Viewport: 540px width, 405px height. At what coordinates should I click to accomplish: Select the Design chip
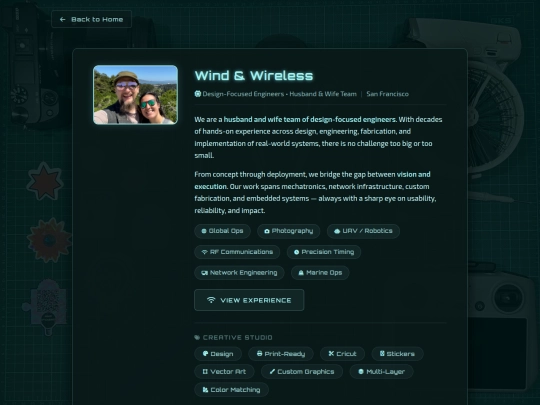[218, 354]
